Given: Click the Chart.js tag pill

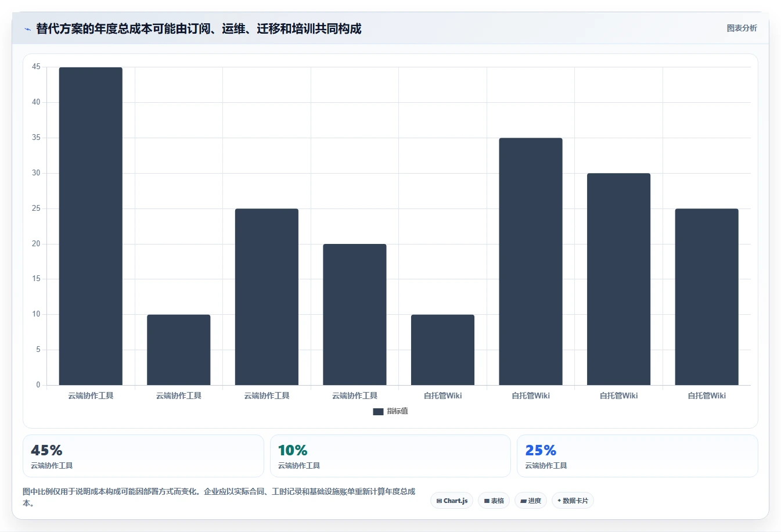Looking at the screenshot, I should [452, 501].
